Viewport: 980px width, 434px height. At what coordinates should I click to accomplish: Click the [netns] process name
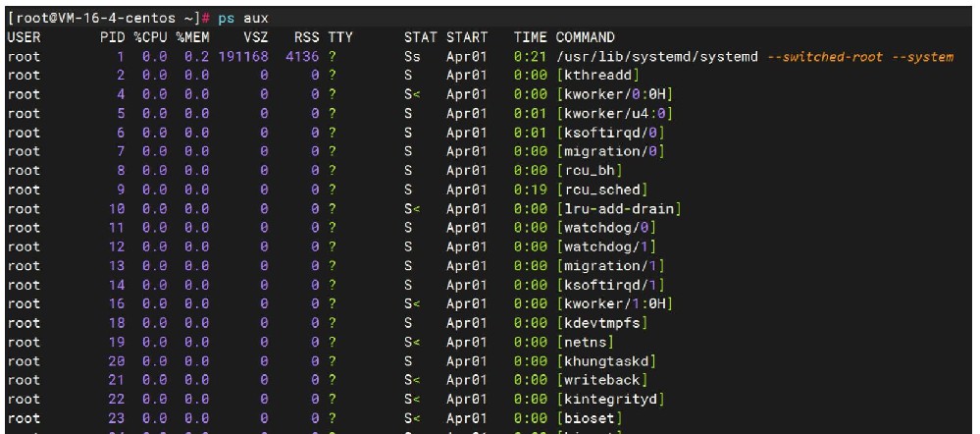tap(585, 342)
